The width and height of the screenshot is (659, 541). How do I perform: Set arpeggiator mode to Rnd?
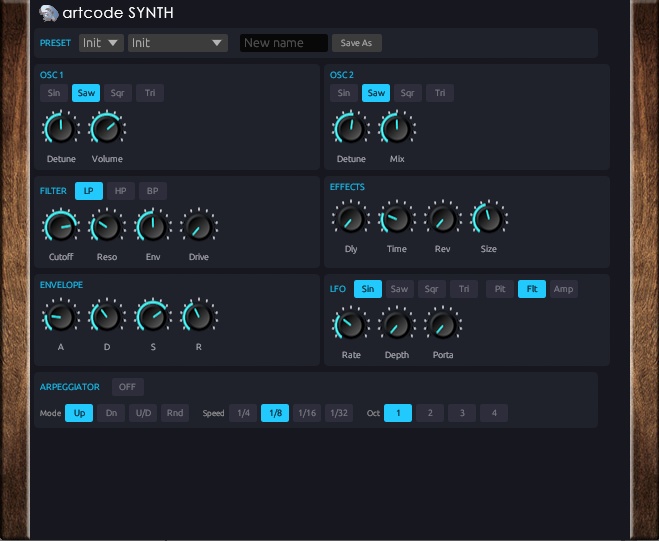(x=175, y=413)
